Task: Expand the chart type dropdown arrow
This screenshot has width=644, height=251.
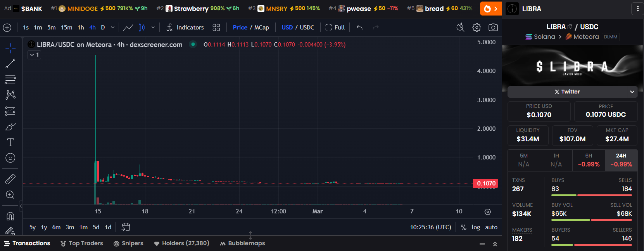Action: click(x=154, y=28)
